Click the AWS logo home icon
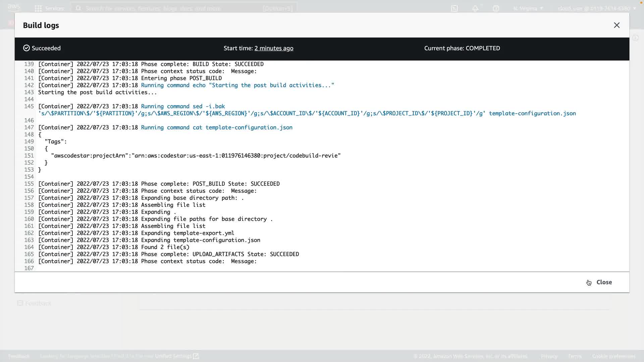This screenshot has height=362, width=644. click(x=14, y=7)
